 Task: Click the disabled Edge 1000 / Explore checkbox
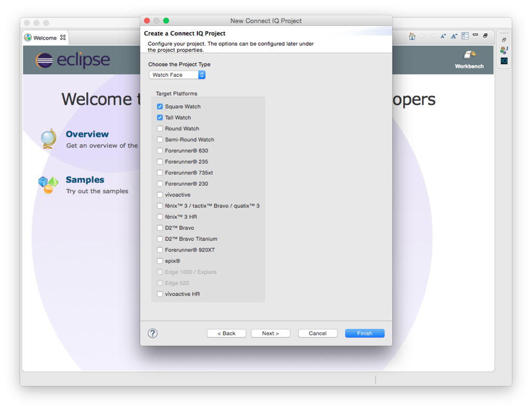point(160,272)
